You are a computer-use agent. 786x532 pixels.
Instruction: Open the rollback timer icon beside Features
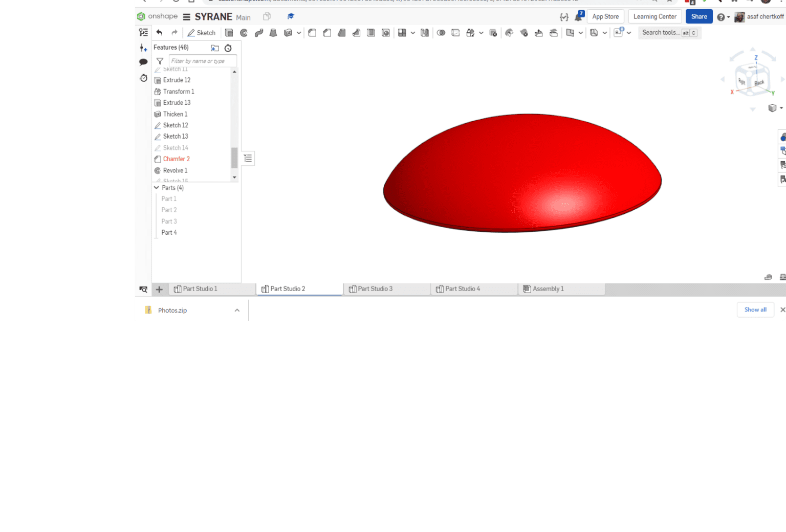tap(228, 48)
